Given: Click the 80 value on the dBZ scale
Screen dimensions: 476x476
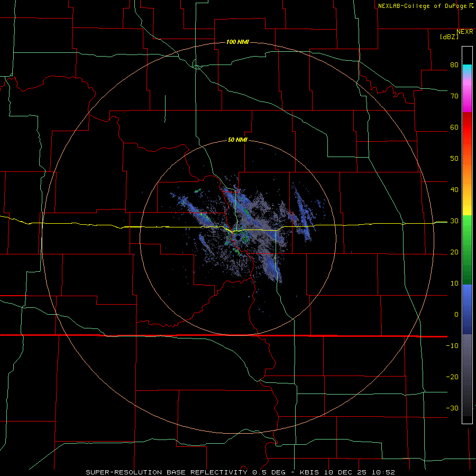Looking at the screenshot, I should click(x=454, y=65).
